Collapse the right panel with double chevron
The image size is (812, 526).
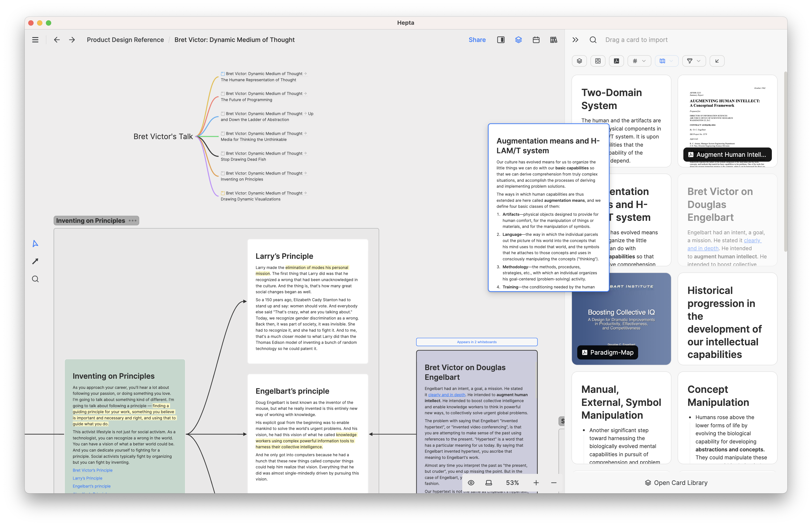coord(575,40)
